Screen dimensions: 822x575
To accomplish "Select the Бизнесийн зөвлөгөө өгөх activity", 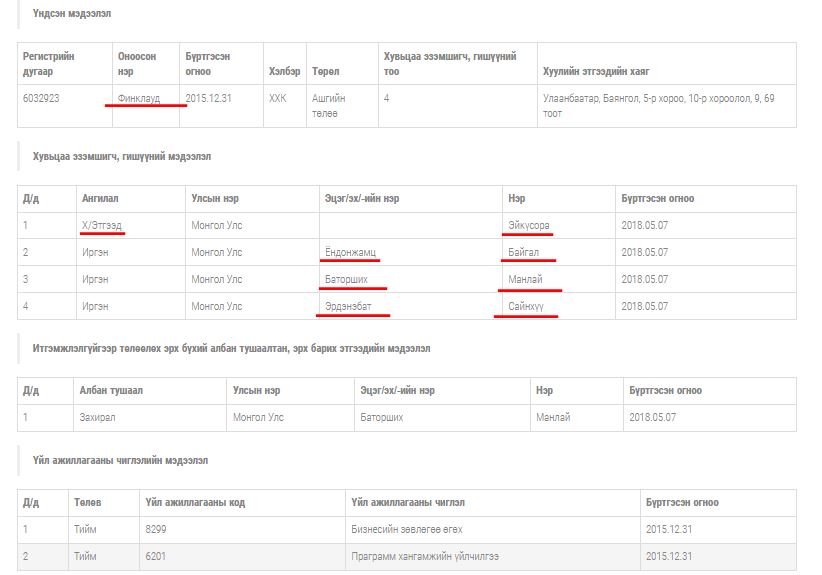I will tap(406, 529).
